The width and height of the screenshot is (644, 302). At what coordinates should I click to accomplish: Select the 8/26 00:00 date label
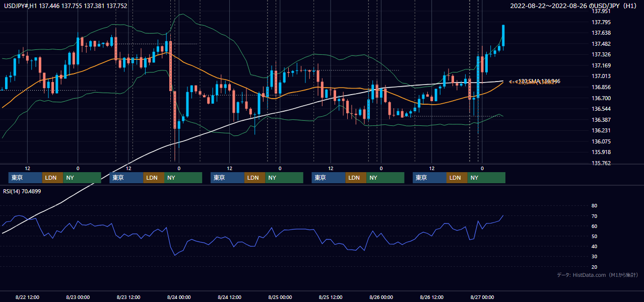click(381, 297)
